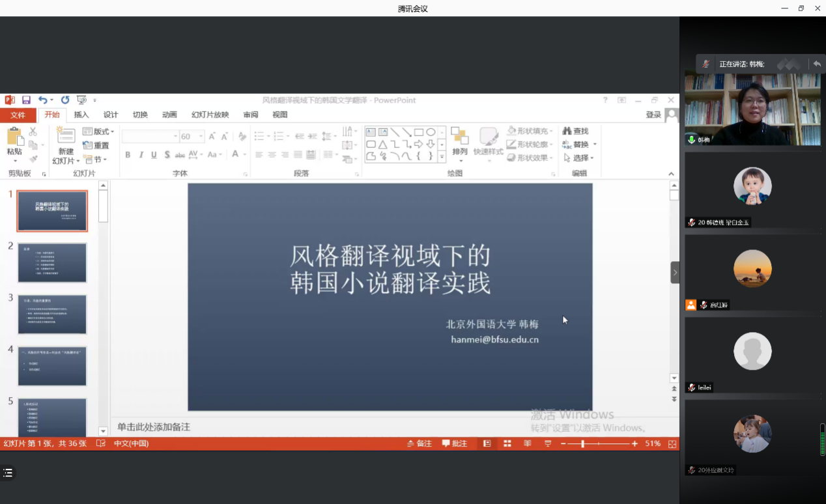Toggle 备注 notes pane in status bar
The width and height of the screenshot is (826, 504).
pyautogui.click(x=420, y=443)
